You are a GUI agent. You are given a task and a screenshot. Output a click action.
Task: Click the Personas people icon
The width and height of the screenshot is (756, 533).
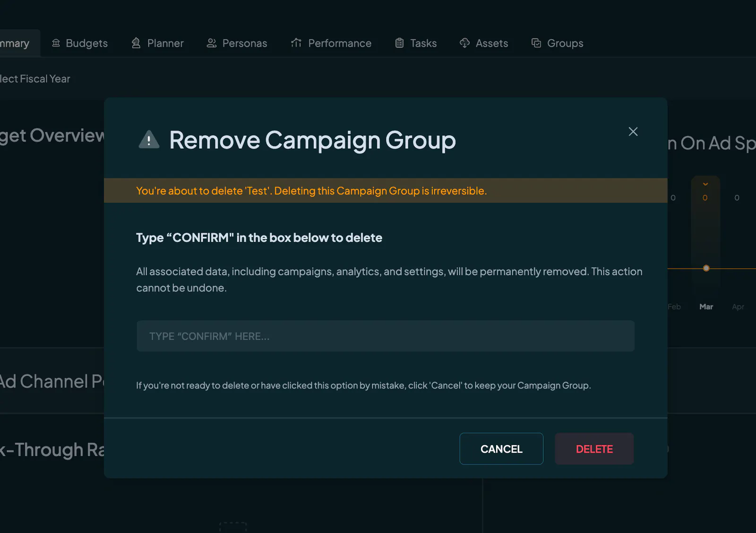point(212,43)
